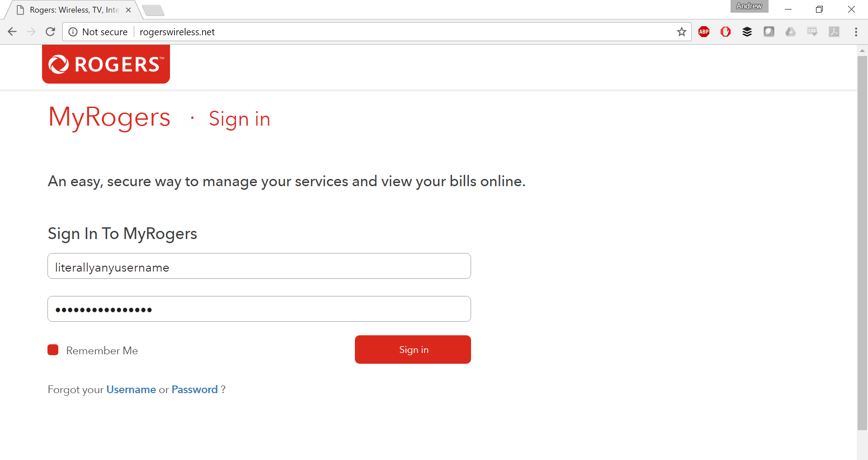Focus the password input field

tap(259, 309)
